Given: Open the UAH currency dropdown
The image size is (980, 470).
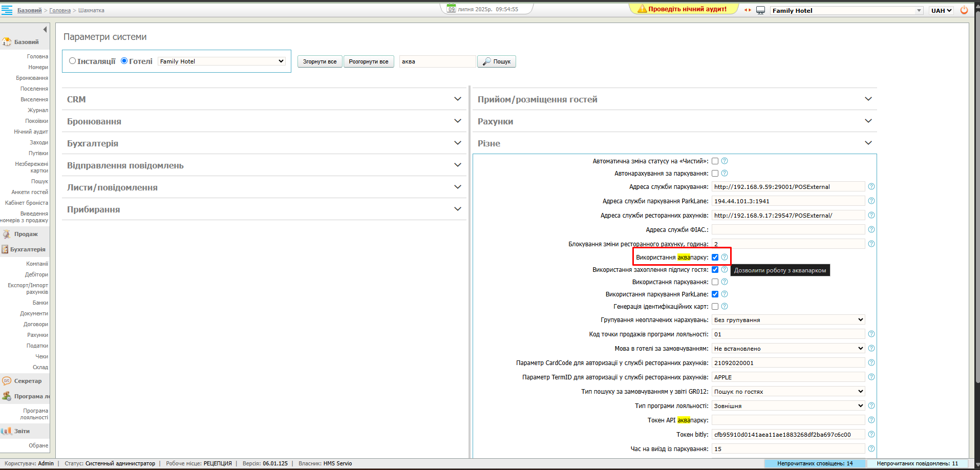Looking at the screenshot, I should [x=941, y=10].
